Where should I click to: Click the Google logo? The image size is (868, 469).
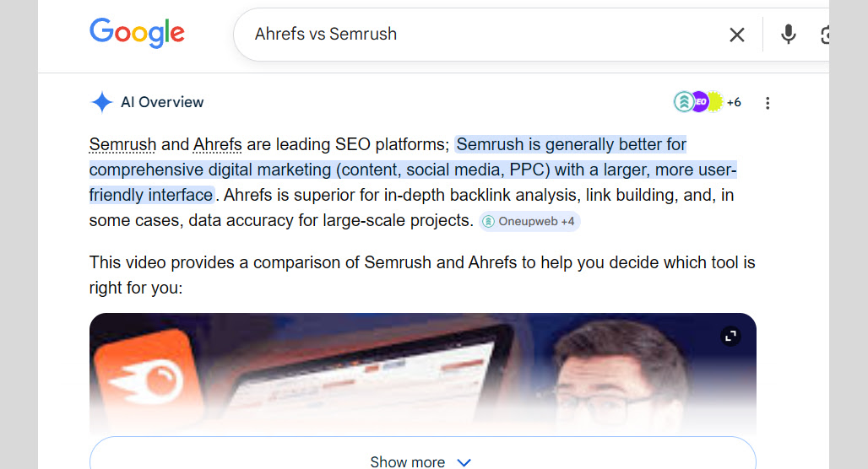(137, 33)
